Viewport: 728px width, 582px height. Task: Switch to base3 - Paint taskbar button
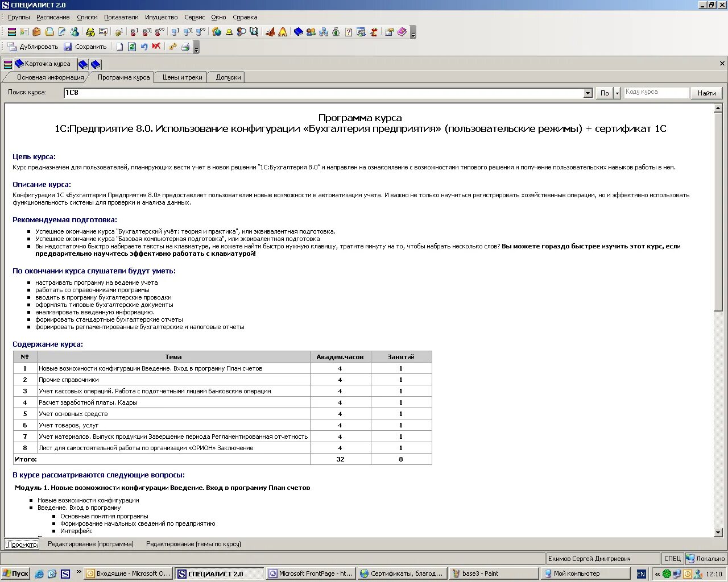point(493,573)
